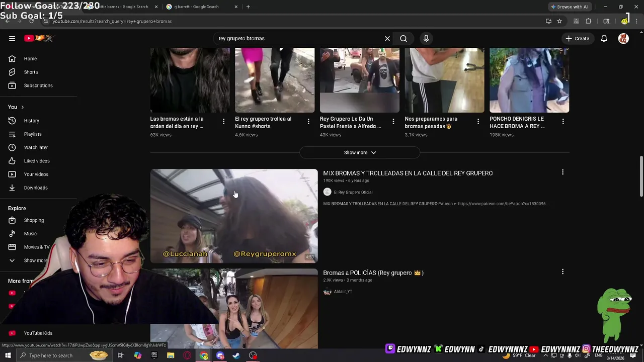Screen dimensions: 644x362
Task: Open the 'MIX BROMAS Y TROLLEADAS EN LA CALLE' title
Action: (x=408, y=173)
